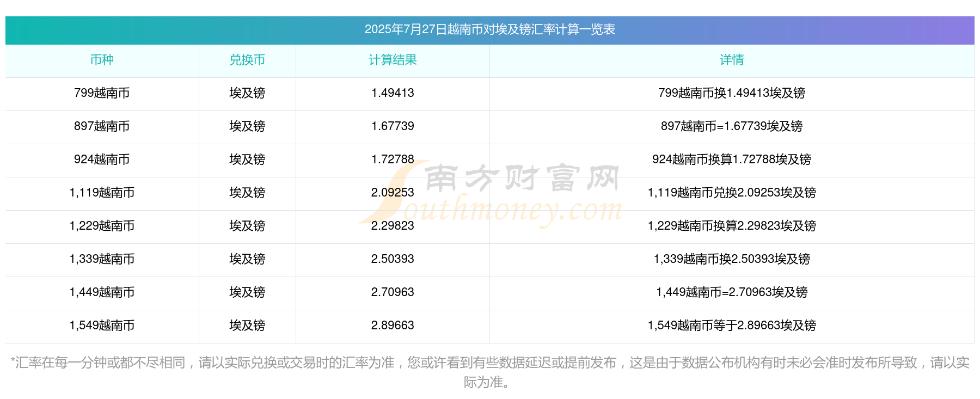Viewport: 980px width, 399px height.
Task: Click the footnote starting with *汇率在每一分钟
Action: coord(489,372)
